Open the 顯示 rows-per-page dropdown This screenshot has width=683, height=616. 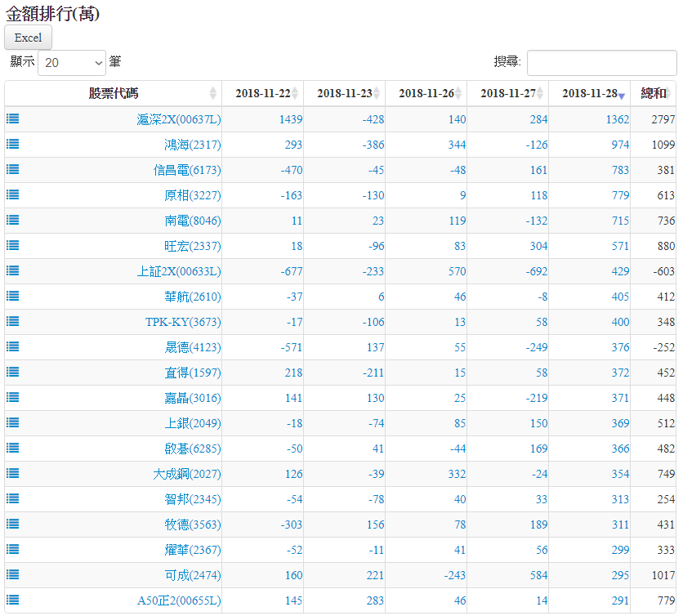click(x=73, y=62)
